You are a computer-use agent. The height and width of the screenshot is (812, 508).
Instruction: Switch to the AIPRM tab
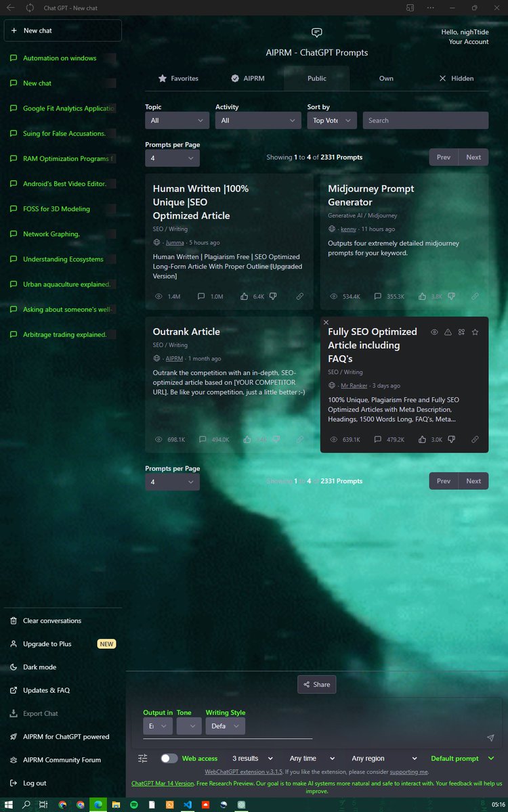[248, 78]
